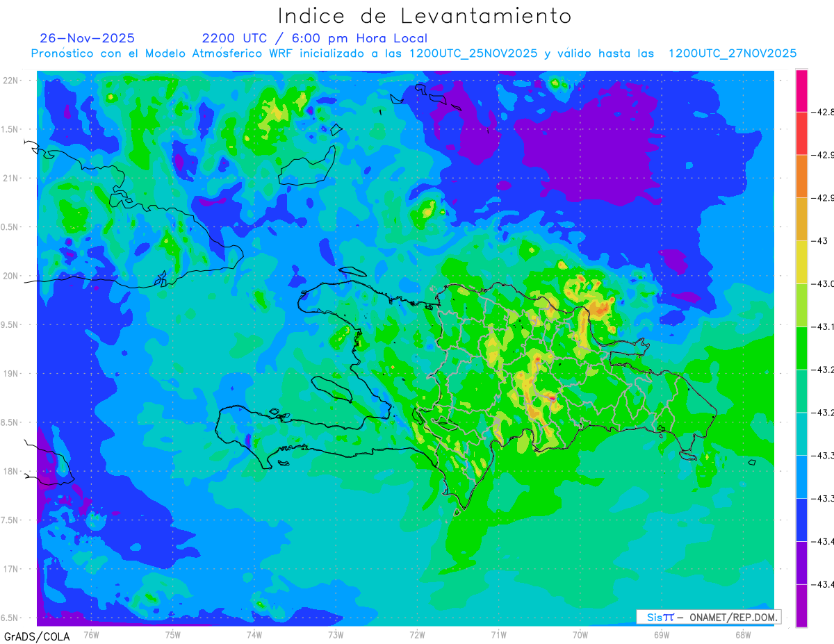
Task: Select the yellow swatch in the color legend
Action: point(801,262)
